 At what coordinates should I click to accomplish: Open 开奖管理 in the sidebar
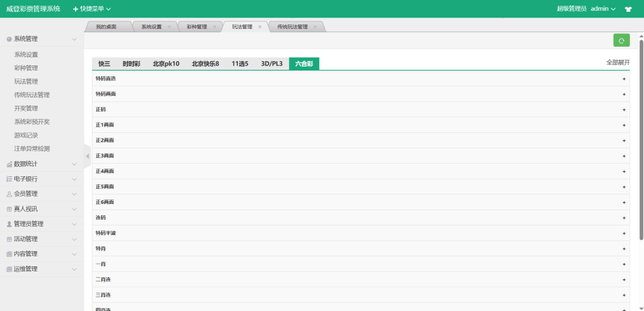coord(26,108)
